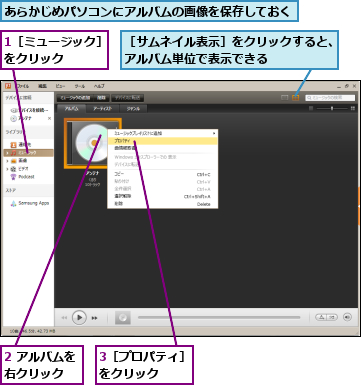Screen dimensions: 361x385
Task: Click the next track button
Action: pyautogui.click(x=95, y=318)
